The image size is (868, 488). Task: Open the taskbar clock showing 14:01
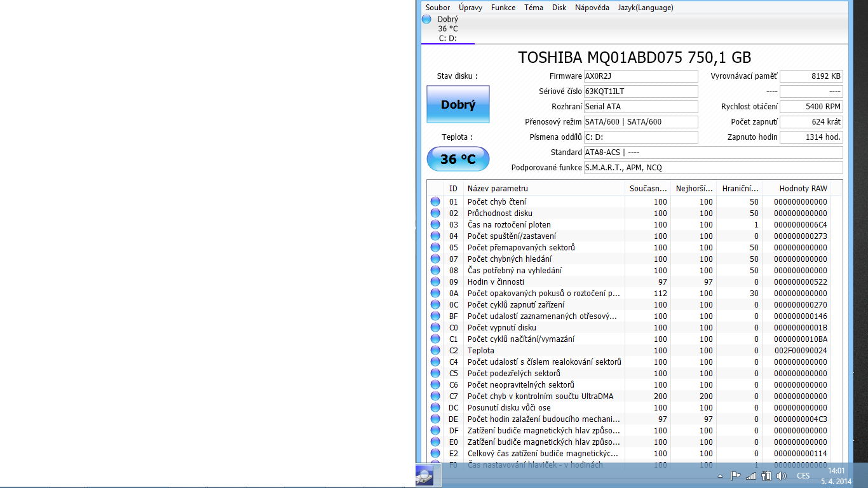[836, 476]
